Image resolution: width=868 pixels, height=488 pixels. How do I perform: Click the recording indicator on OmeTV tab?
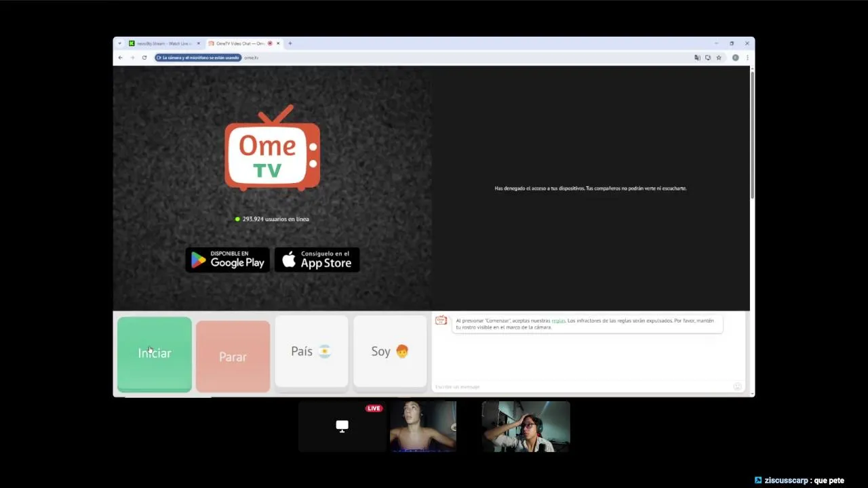click(270, 43)
